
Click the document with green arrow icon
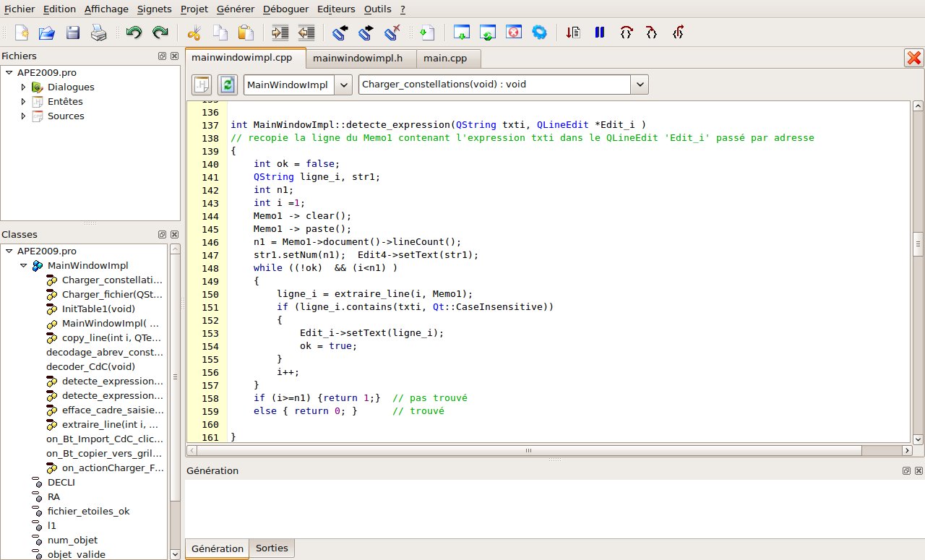[x=427, y=33]
